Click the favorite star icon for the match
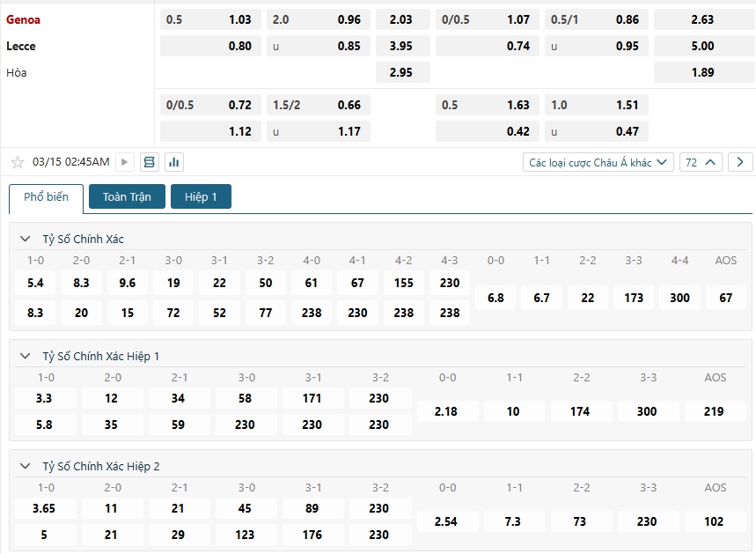 pyautogui.click(x=17, y=162)
